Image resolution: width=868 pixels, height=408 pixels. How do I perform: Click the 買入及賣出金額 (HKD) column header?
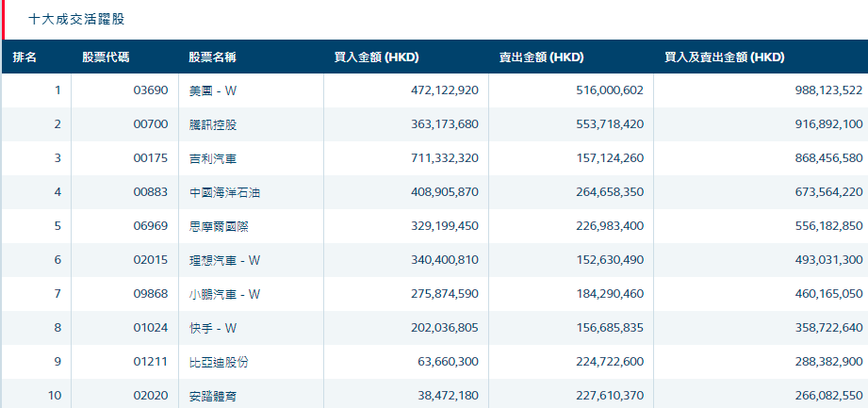click(724, 57)
